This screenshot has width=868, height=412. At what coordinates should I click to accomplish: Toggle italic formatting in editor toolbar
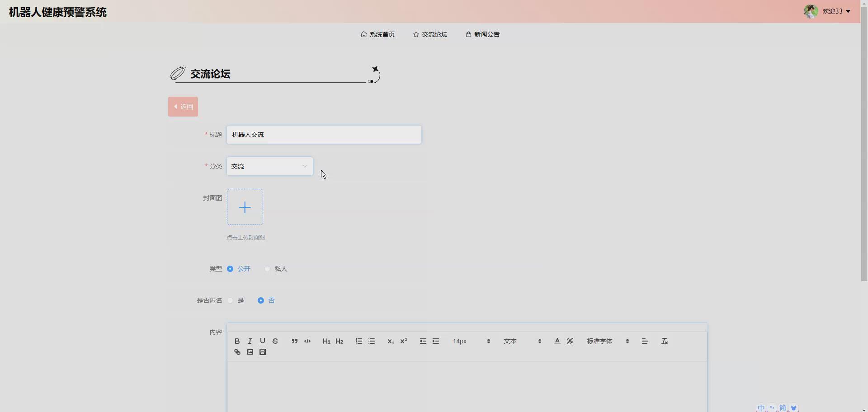[x=250, y=341]
